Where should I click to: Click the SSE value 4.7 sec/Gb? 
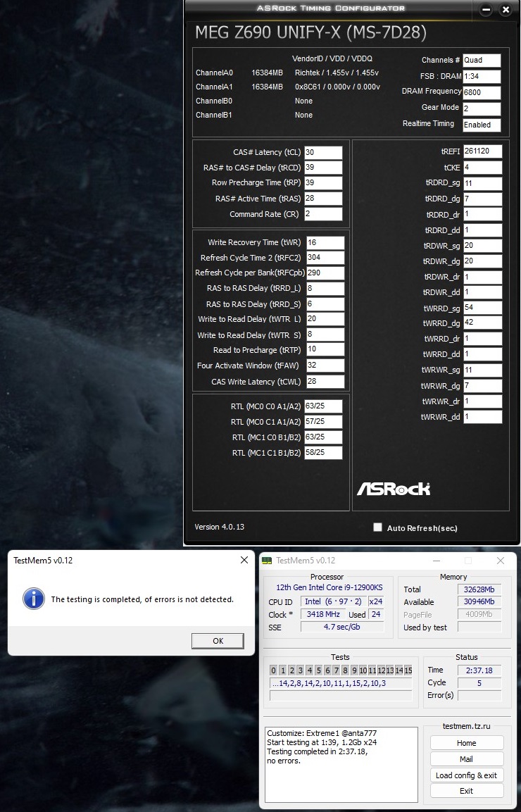[x=342, y=627]
